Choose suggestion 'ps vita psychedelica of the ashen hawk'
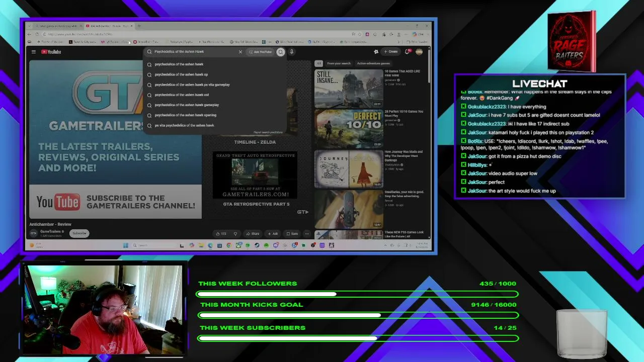Image resolution: width=644 pixels, height=362 pixels. click(x=184, y=125)
